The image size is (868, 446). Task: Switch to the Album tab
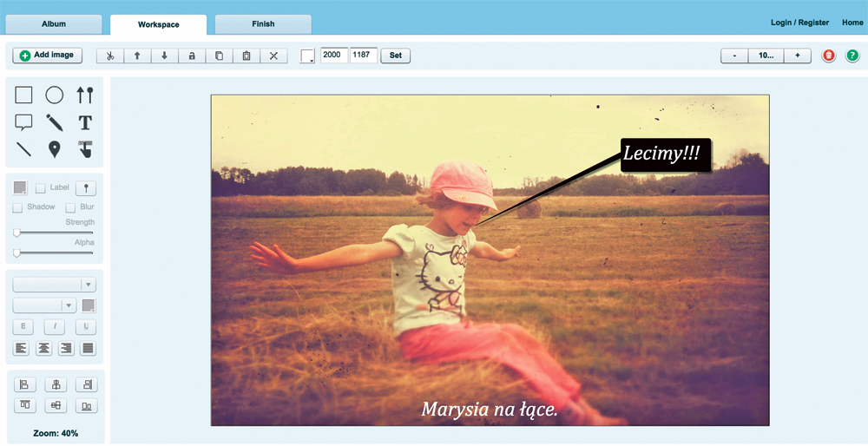[x=54, y=24]
